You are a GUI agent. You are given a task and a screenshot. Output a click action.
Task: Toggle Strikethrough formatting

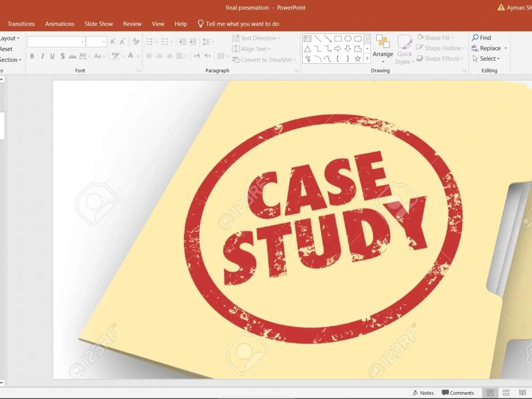point(72,56)
